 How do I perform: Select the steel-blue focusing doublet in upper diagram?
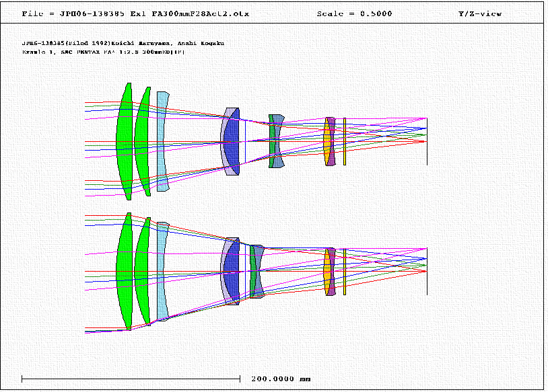(277, 141)
